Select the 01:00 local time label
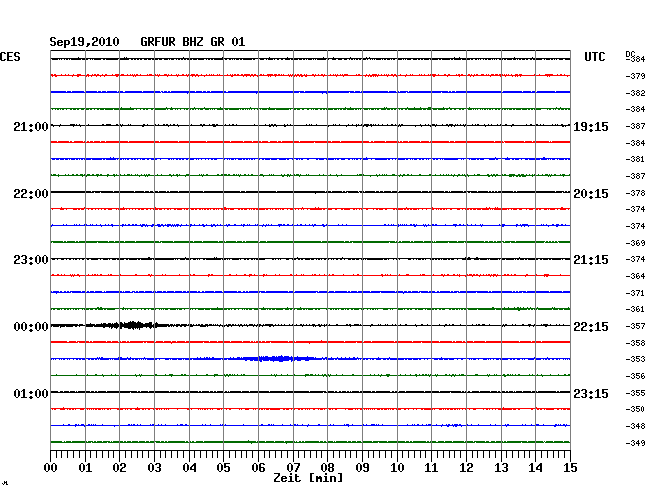650x494 pixels. [x=31, y=393]
